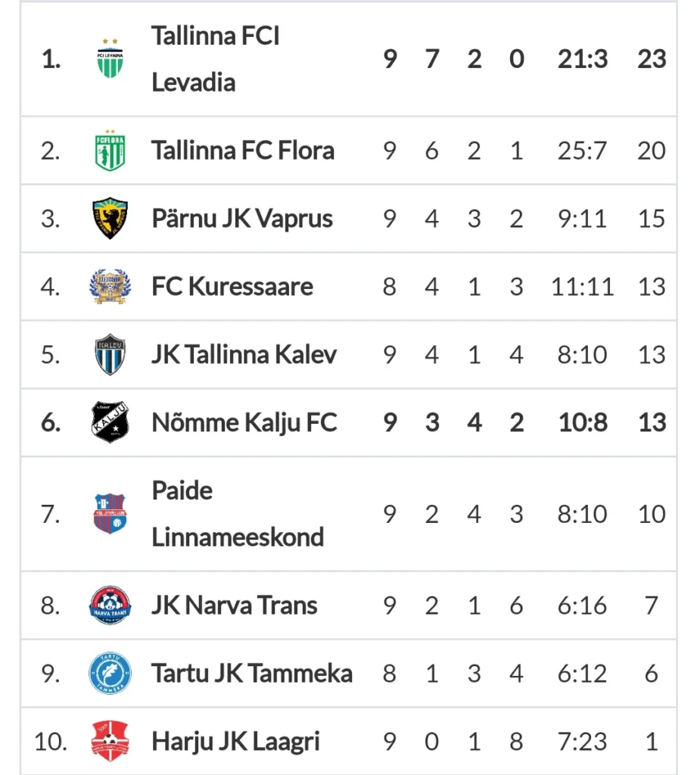Click the Tallinna FCI Levadia crest

[x=110, y=59]
